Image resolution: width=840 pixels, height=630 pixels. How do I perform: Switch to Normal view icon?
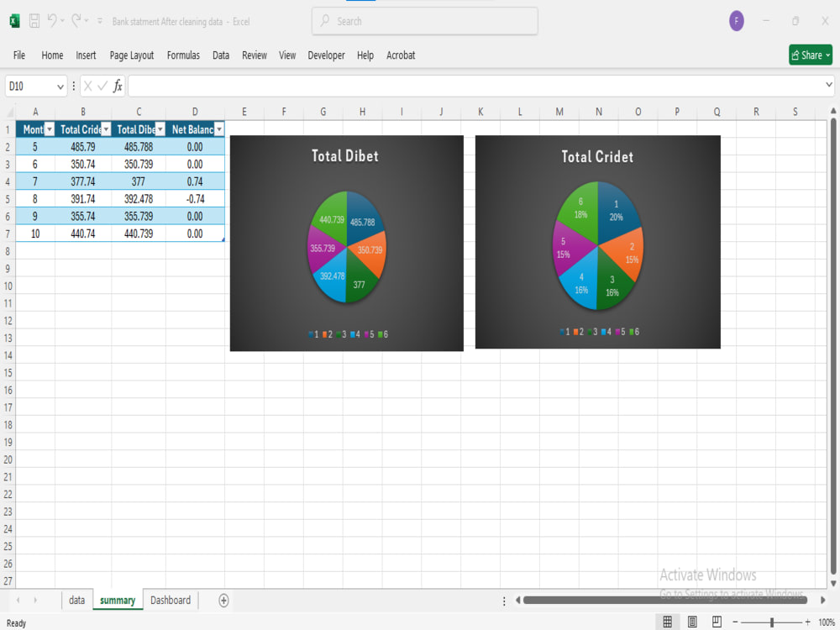pos(668,622)
